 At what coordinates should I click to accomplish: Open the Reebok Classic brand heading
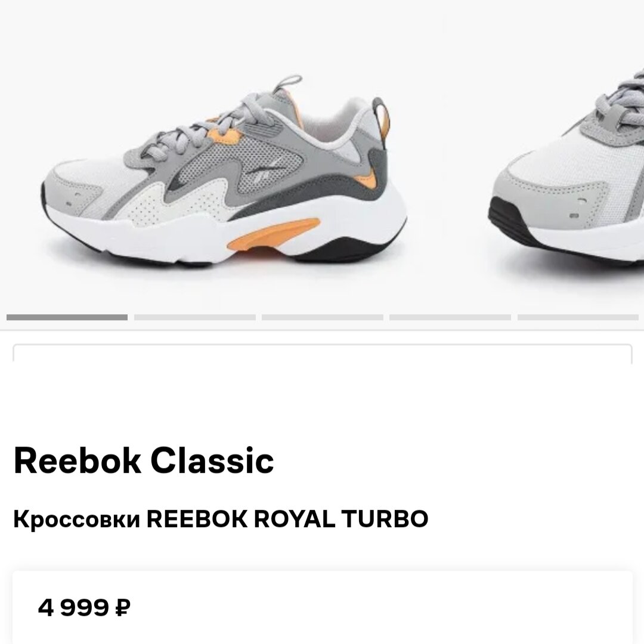143,460
